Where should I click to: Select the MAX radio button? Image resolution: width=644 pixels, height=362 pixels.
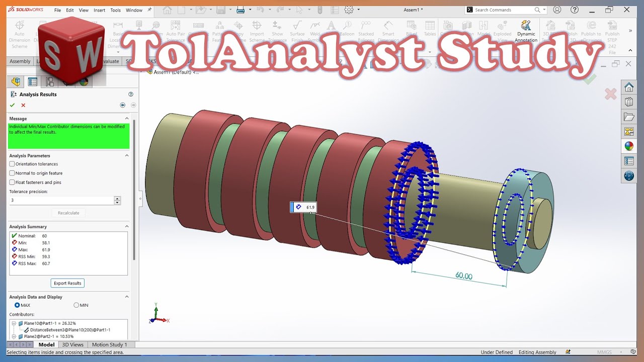coord(17,305)
